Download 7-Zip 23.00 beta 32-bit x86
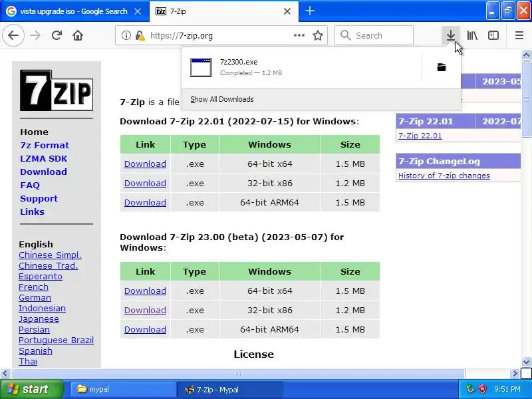The height and width of the screenshot is (399, 532). coord(145,310)
